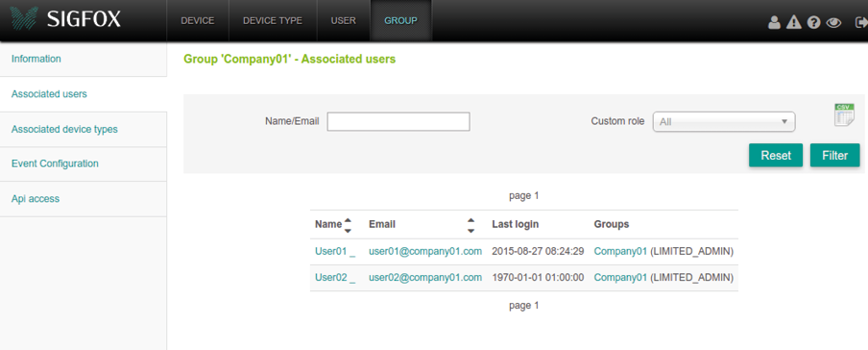Click the user01@company01.com email link

pyautogui.click(x=425, y=251)
